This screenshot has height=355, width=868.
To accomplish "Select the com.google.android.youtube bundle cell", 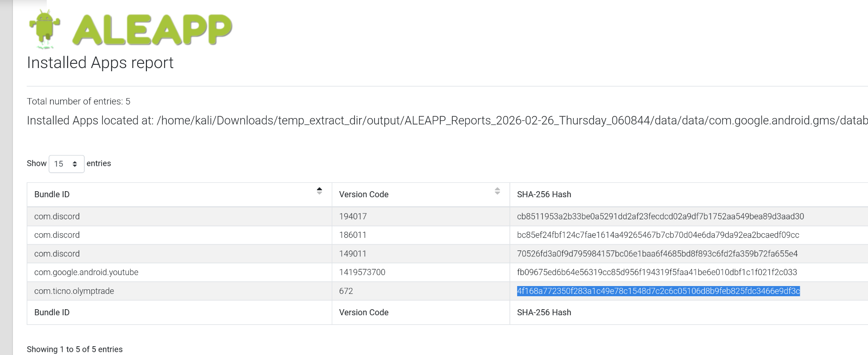I will coord(86,272).
